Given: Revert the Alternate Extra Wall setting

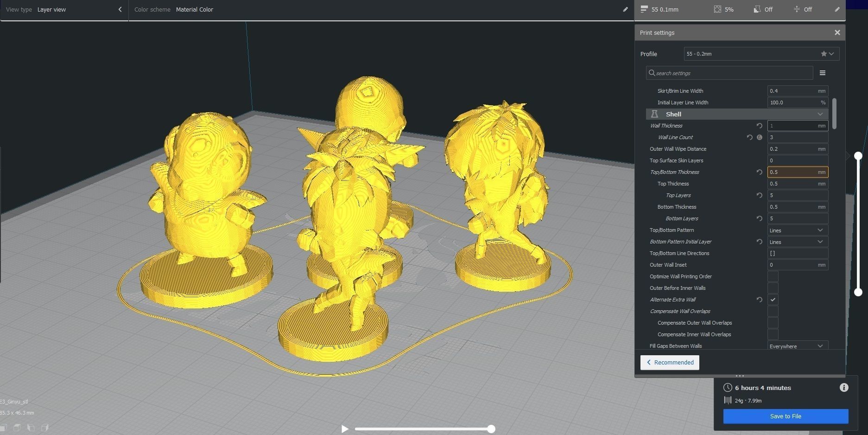Looking at the screenshot, I should [x=759, y=300].
